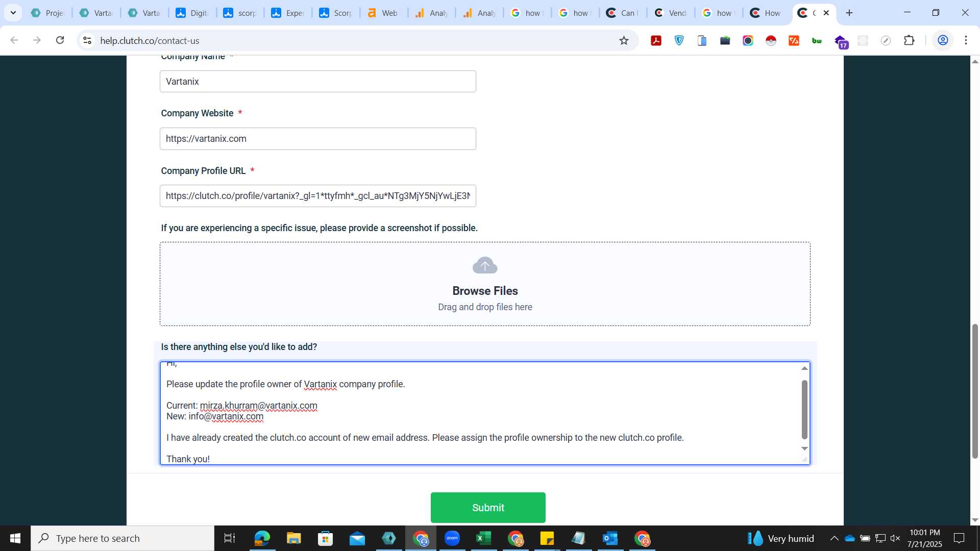Screen dimensions: 980x551
Task: Switch to the Web browser tab
Action: tap(383, 13)
